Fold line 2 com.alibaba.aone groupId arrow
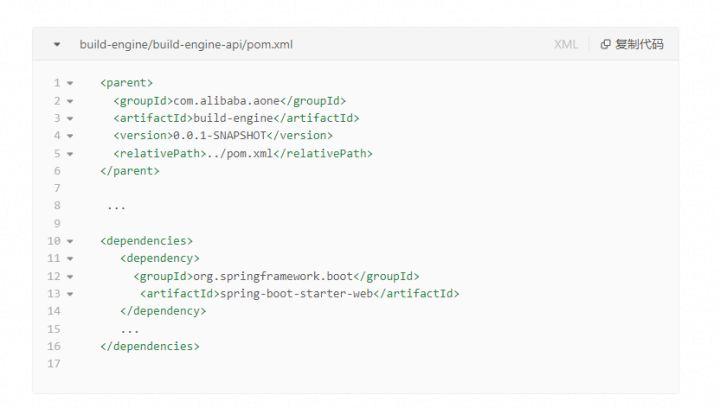Image resolution: width=720 pixels, height=408 pixels. point(70,101)
